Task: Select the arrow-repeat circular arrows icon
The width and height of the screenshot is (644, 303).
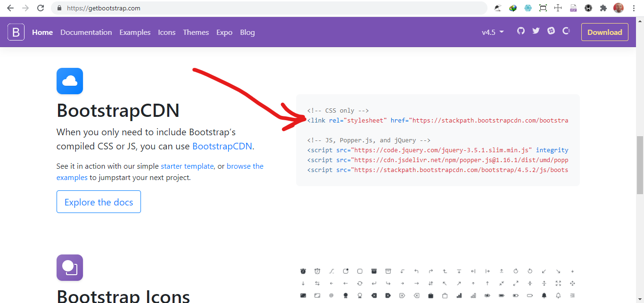Action: tap(360, 283)
